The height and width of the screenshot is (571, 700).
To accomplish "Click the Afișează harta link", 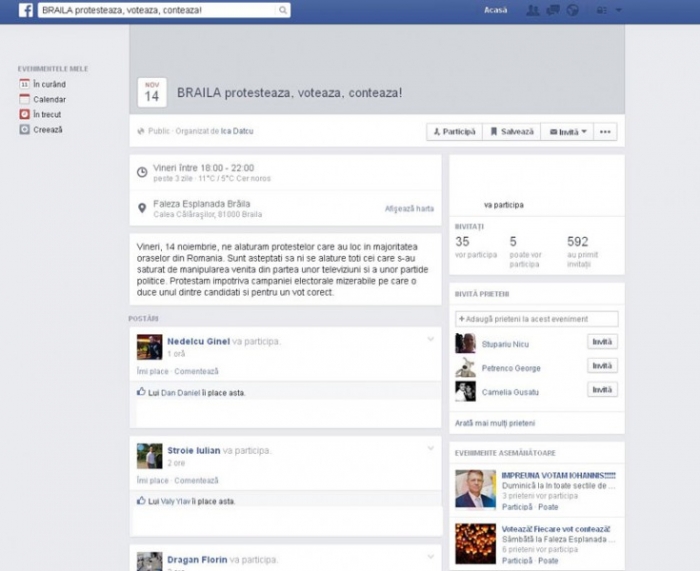I will click(x=409, y=209).
